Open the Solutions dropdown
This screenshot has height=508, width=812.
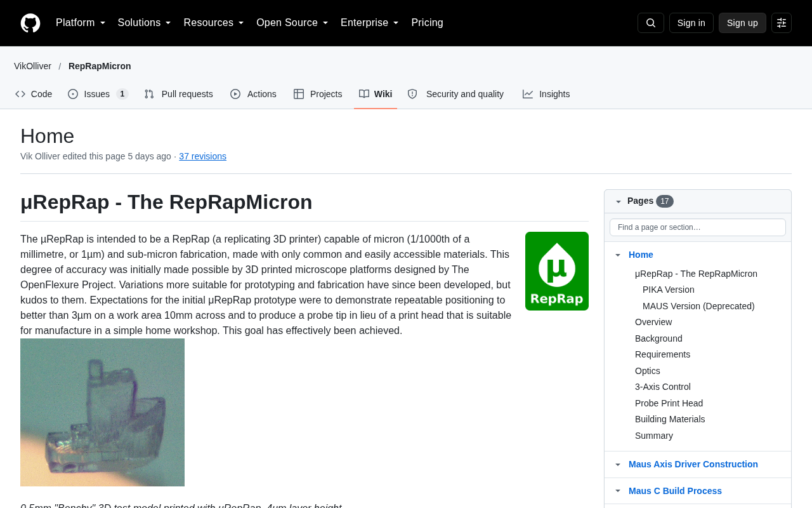point(145,23)
